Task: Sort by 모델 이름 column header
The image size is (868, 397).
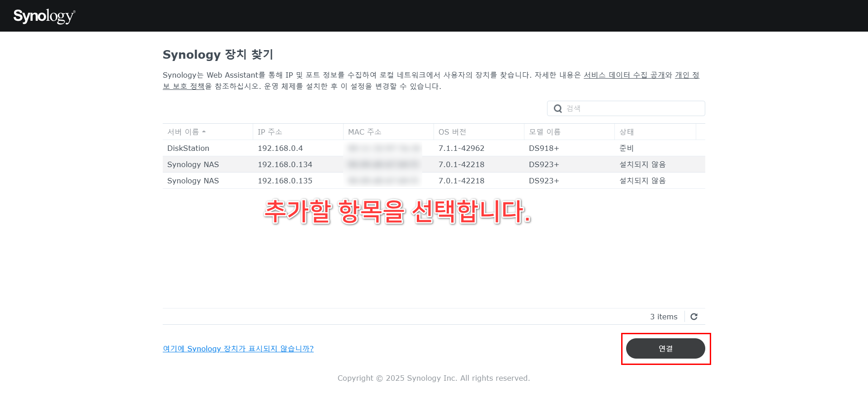Action: (569, 132)
